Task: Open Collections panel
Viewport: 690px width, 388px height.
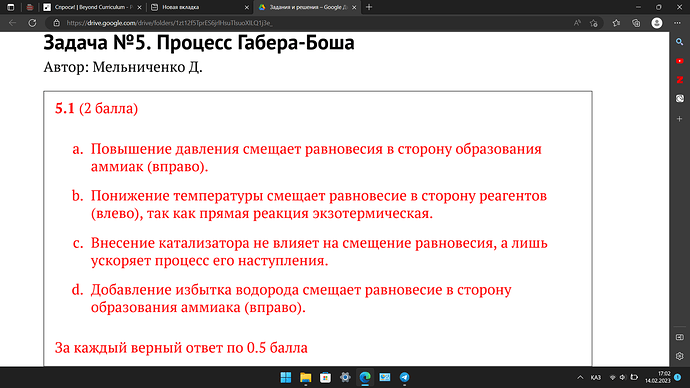Action: coord(636,23)
